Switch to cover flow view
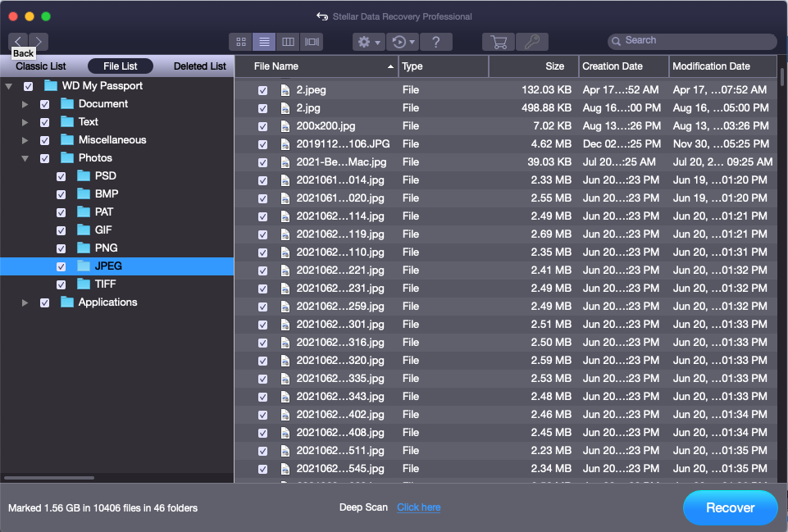The width and height of the screenshot is (788, 532). tap(312, 42)
